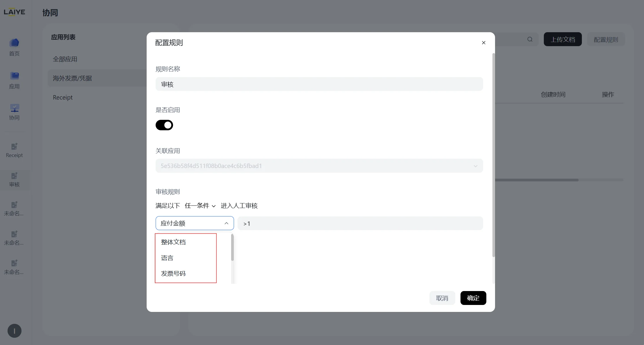Image resolution: width=644 pixels, height=345 pixels.
Task: Select 海外发票/凭据 in the application list
Action: click(97, 78)
